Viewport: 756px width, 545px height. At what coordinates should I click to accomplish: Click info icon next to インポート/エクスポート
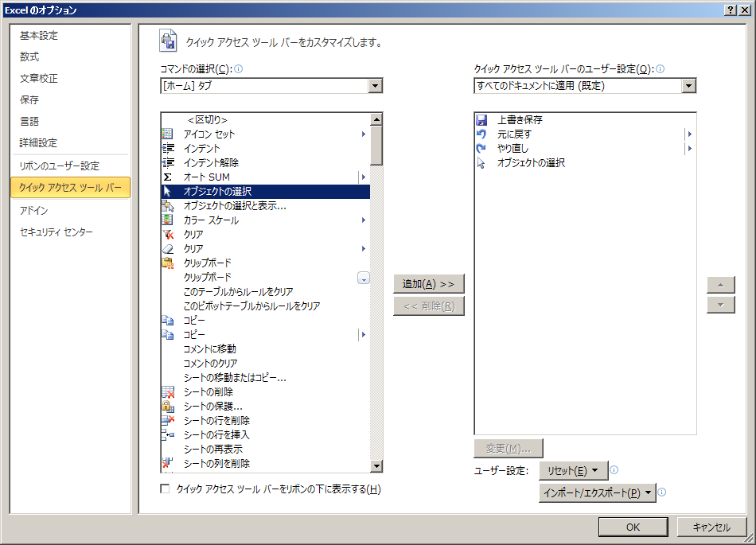click(662, 492)
